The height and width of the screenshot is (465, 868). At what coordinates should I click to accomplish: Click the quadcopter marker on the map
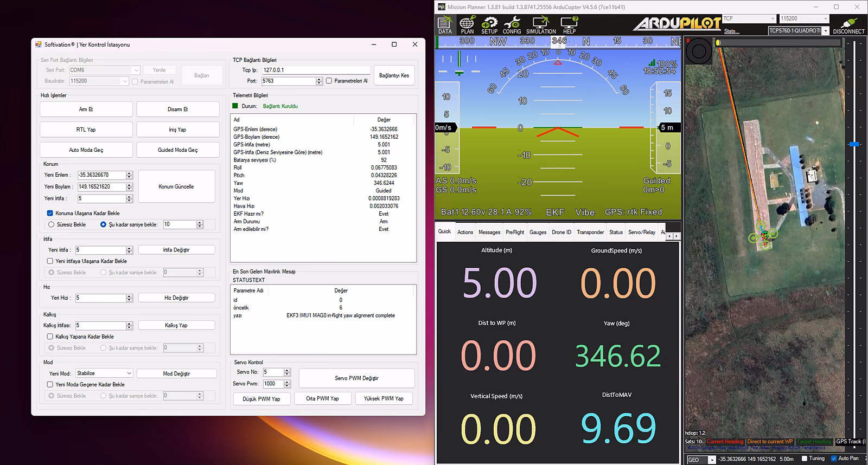pyautogui.click(x=764, y=235)
